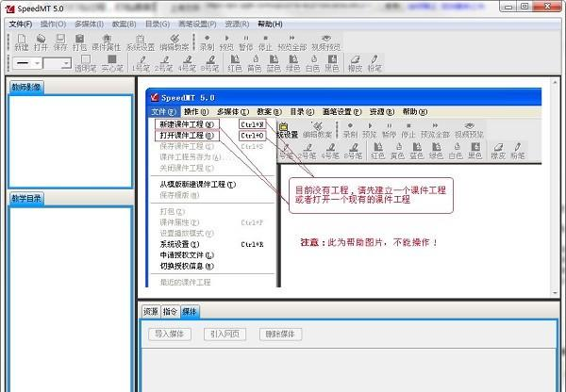Open 课件属性 courseware properties from toolbar

107,42
